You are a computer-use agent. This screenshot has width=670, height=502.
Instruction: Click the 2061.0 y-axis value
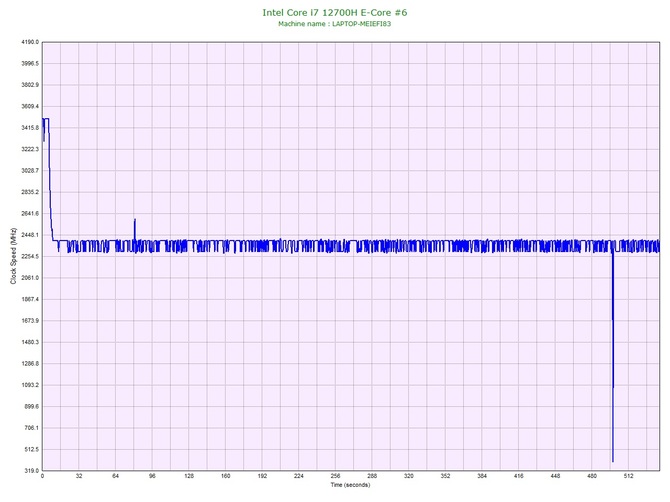click(x=30, y=278)
